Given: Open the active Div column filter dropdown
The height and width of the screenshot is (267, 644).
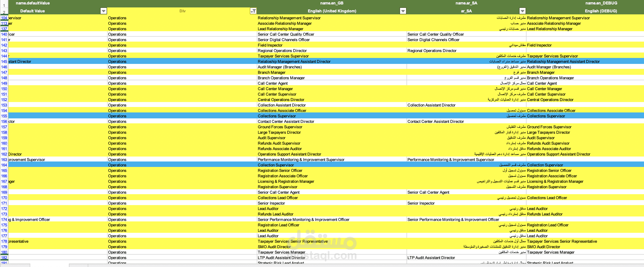Looking at the screenshot, I should pyautogui.click(x=253, y=11).
